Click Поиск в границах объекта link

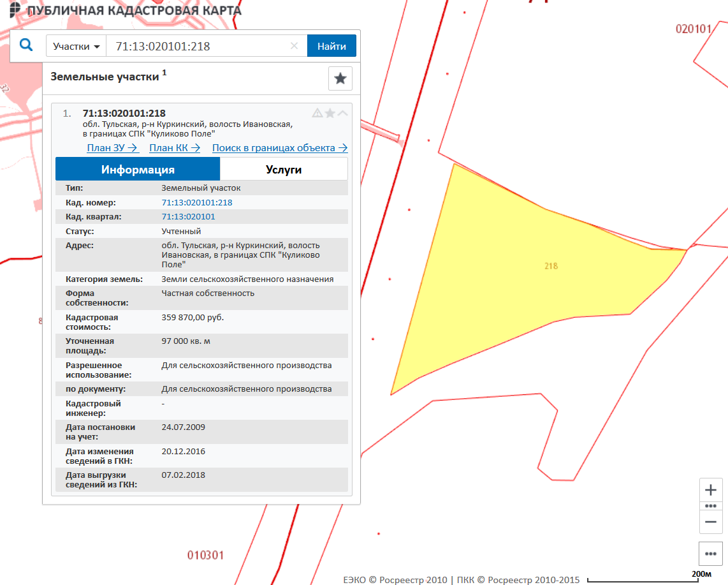click(279, 148)
